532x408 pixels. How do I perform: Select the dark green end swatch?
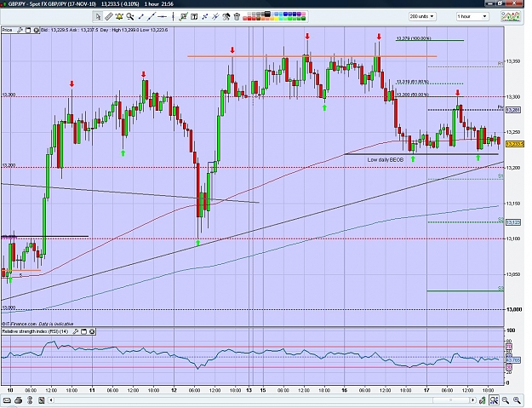pyautogui.click(x=303, y=19)
